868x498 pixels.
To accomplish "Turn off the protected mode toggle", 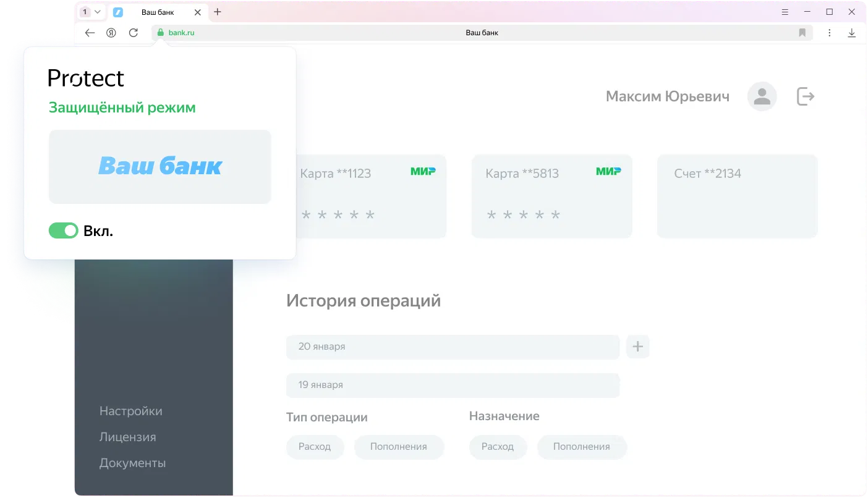I will [64, 230].
